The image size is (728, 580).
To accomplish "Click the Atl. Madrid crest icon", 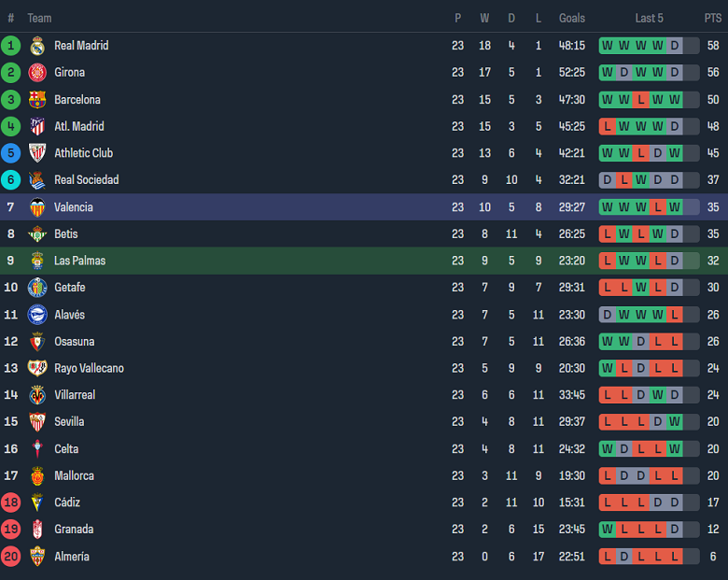I will click(x=37, y=127).
